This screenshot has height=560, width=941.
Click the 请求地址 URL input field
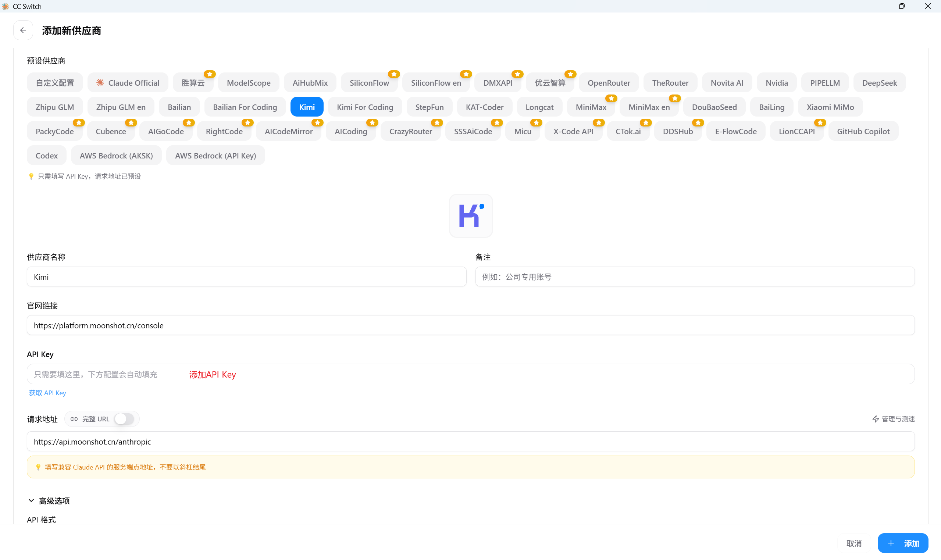point(470,442)
